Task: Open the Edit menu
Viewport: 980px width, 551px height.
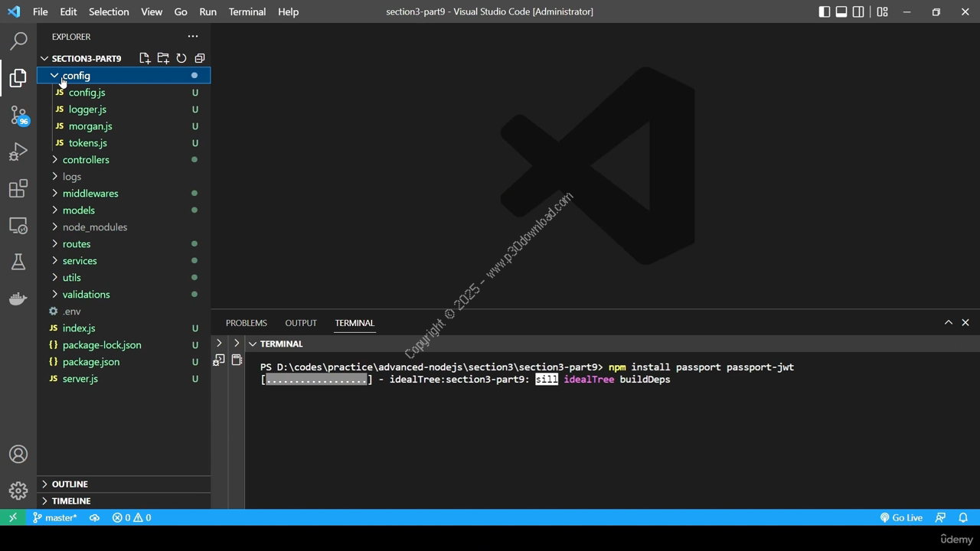Action: coord(68,11)
